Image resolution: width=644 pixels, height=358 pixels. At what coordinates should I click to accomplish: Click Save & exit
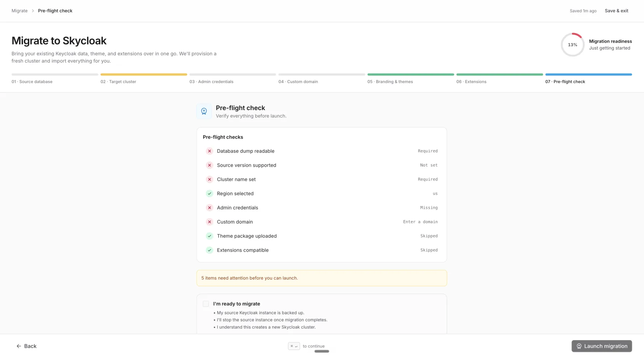click(x=617, y=11)
